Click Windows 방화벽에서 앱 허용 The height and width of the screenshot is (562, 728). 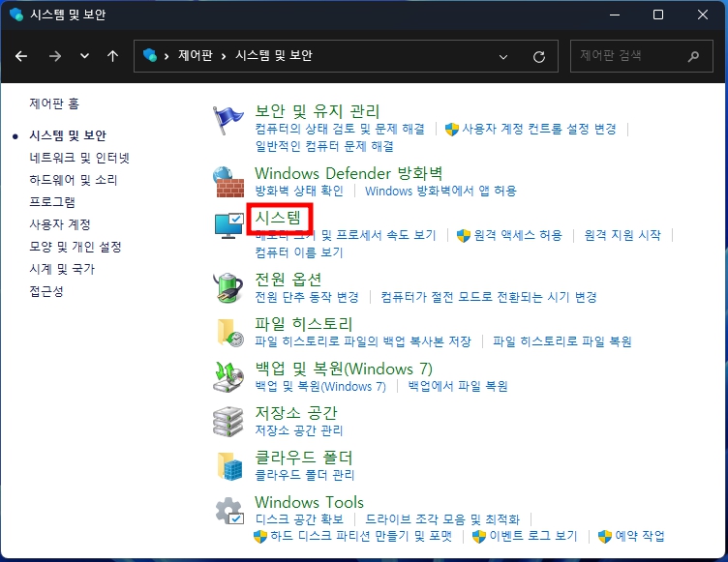[440, 191]
